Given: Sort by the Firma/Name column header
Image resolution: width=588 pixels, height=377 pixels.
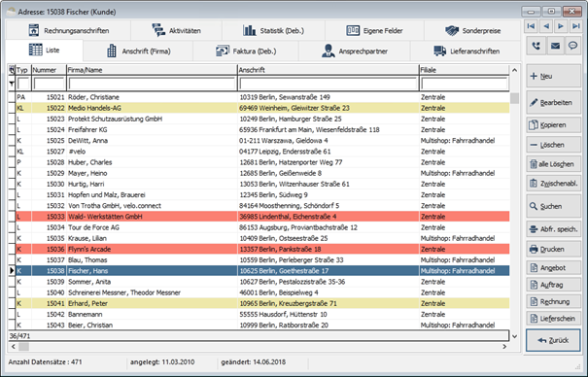Looking at the screenshot, I should [x=152, y=70].
